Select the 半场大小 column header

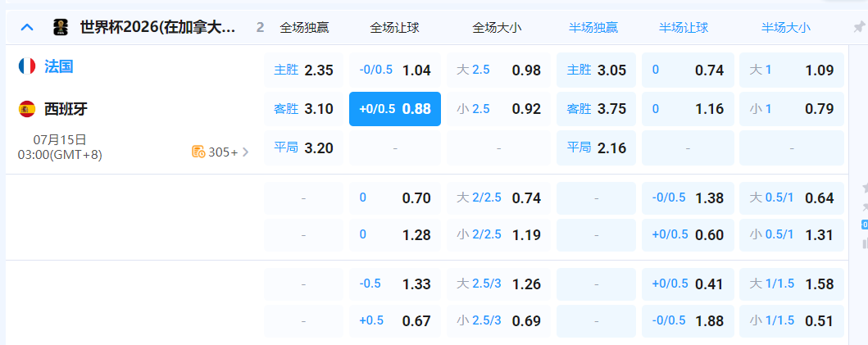click(x=786, y=28)
